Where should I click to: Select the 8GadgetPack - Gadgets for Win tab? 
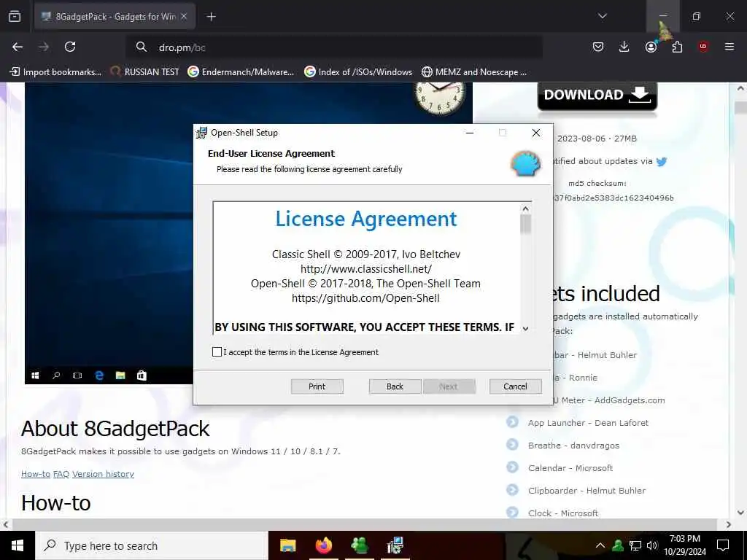pyautogui.click(x=115, y=17)
